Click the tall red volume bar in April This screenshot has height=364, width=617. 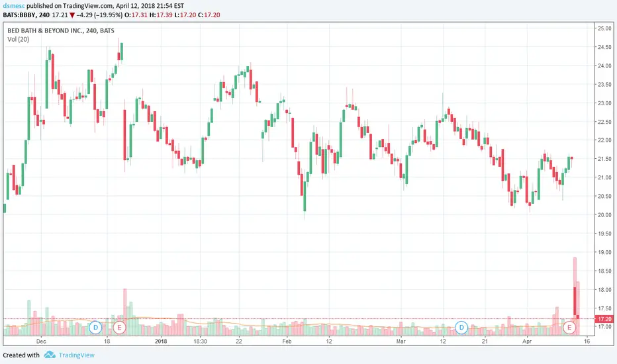tap(575, 296)
